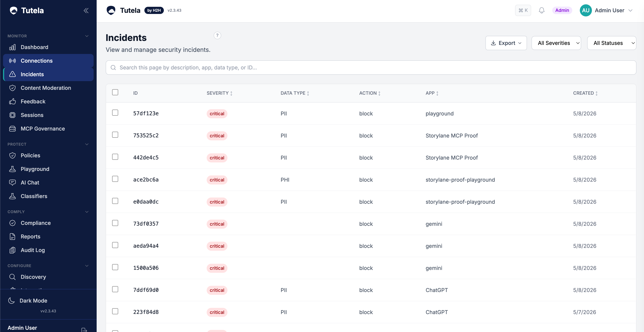Open the Audit Log page

click(x=48, y=250)
